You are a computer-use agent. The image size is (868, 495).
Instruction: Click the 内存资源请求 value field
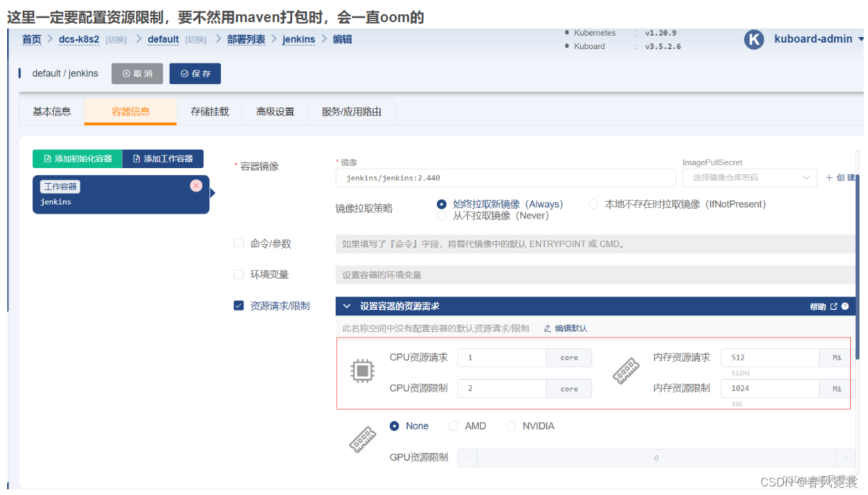point(770,358)
